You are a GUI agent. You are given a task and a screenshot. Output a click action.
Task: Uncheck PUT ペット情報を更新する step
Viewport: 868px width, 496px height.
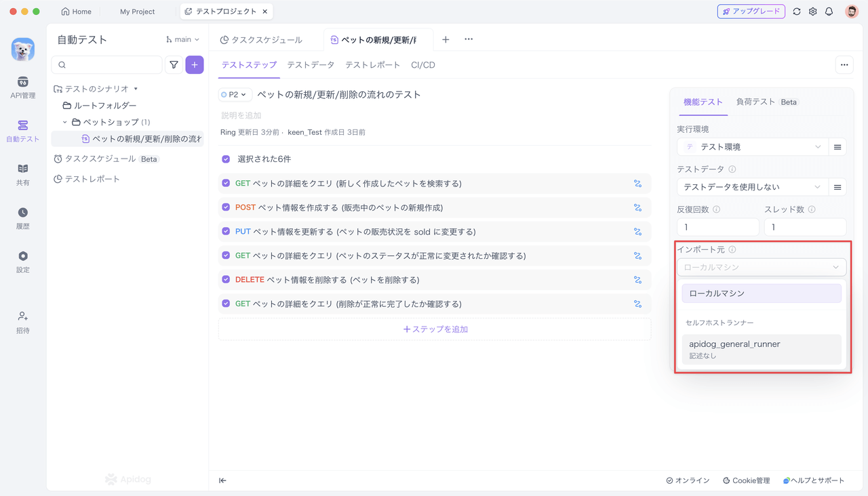226,231
